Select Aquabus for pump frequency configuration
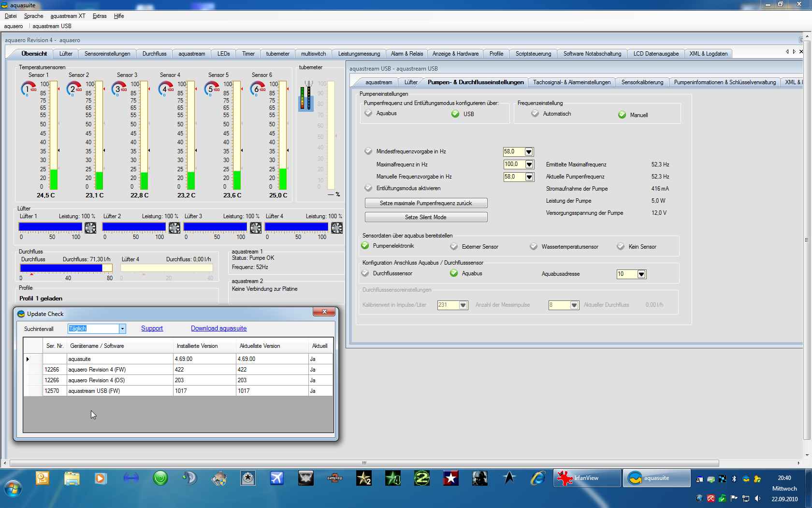This screenshot has width=812, height=508. tap(369, 113)
